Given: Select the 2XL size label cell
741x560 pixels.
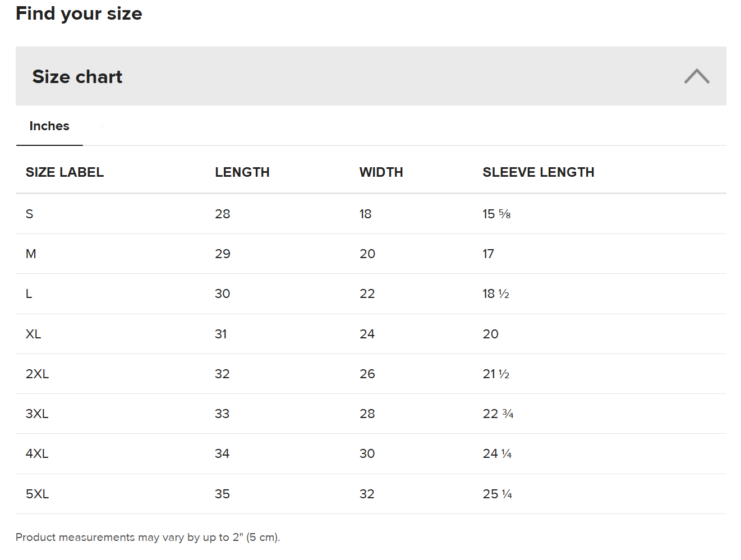Looking at the screenshot, I should point(37,374).
